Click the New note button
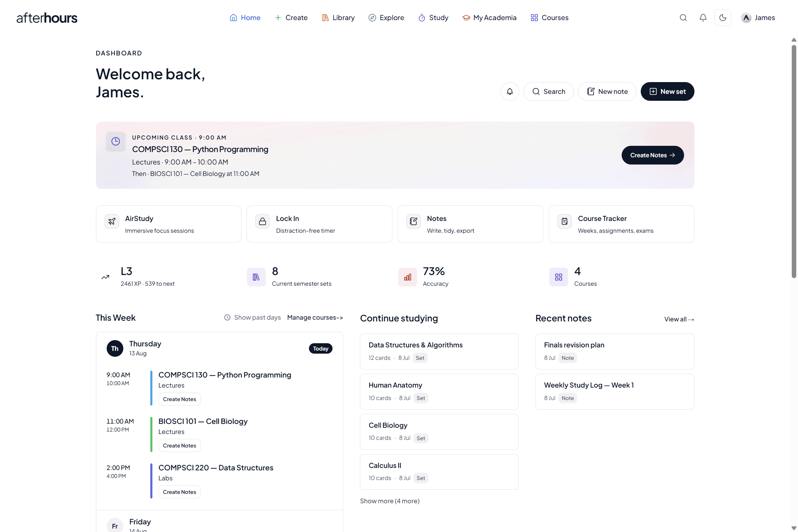The image size is (798, 532). 607,91
